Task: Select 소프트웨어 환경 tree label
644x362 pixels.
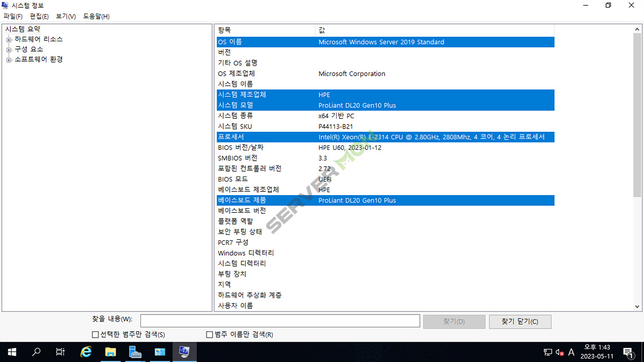Action: pyautogui.click(x=38, y=59)
